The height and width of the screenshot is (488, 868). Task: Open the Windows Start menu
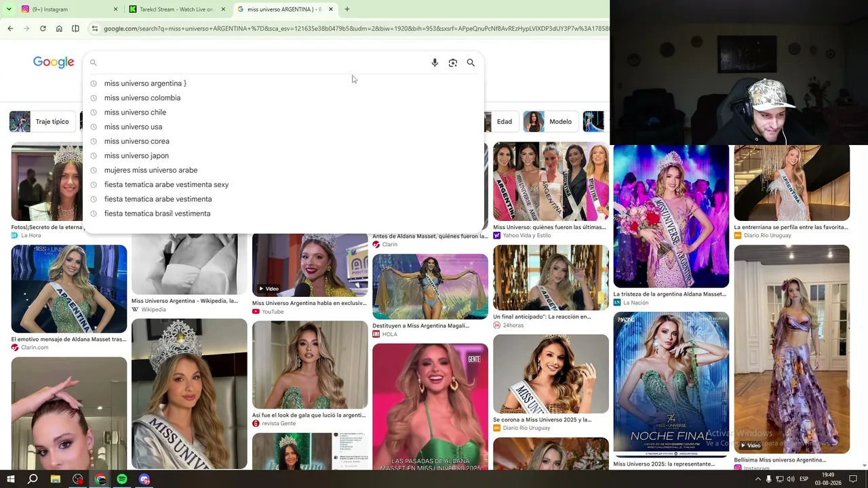click(10, 479)
